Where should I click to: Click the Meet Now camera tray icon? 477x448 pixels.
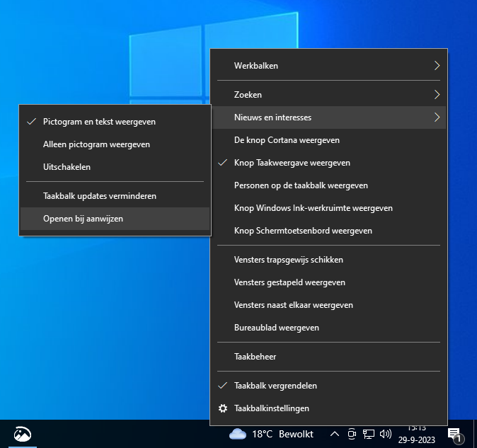coord(351,434)
